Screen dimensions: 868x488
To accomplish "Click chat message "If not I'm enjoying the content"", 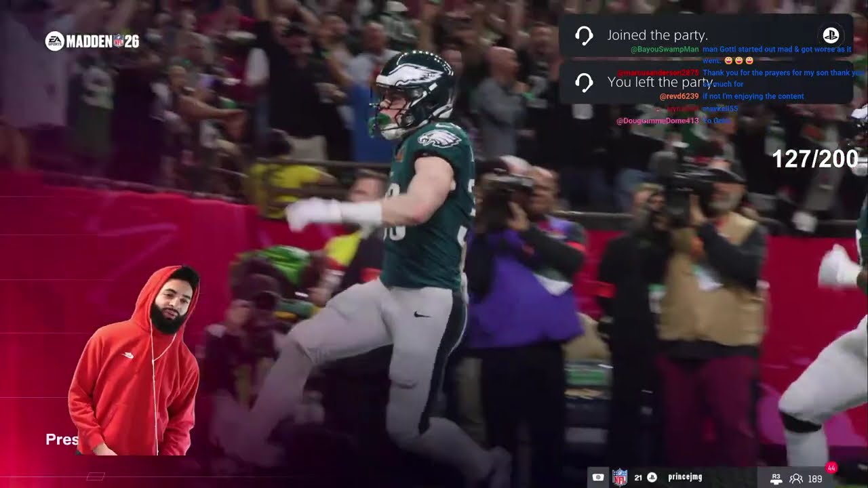I will coord(753,96).
